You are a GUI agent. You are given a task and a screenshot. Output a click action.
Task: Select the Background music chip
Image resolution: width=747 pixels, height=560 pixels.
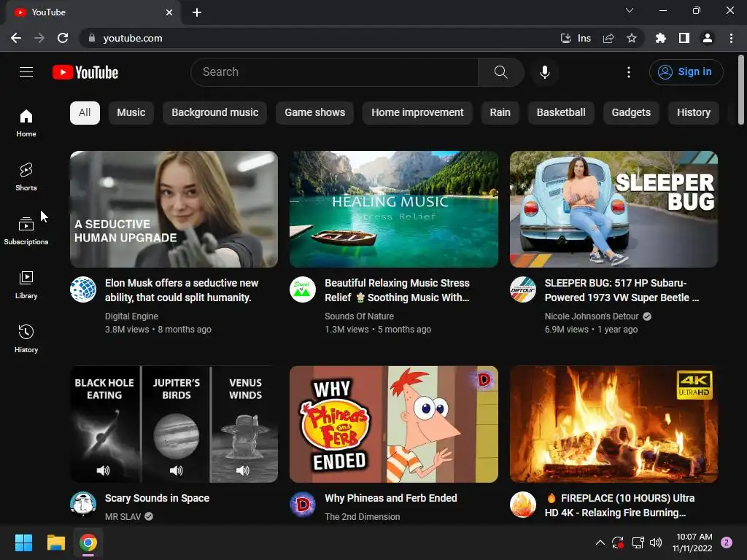pyautogui.click(x=215, y=113)
